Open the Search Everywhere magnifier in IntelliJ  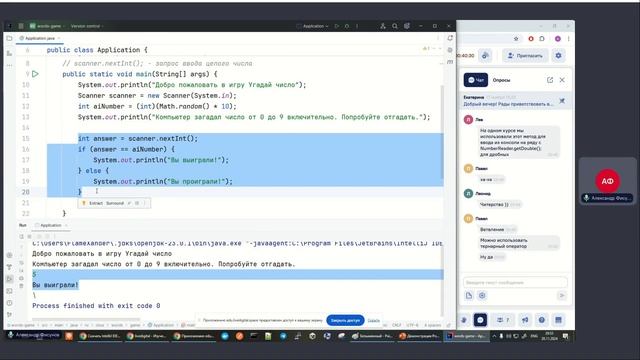[x=395, y=26]
